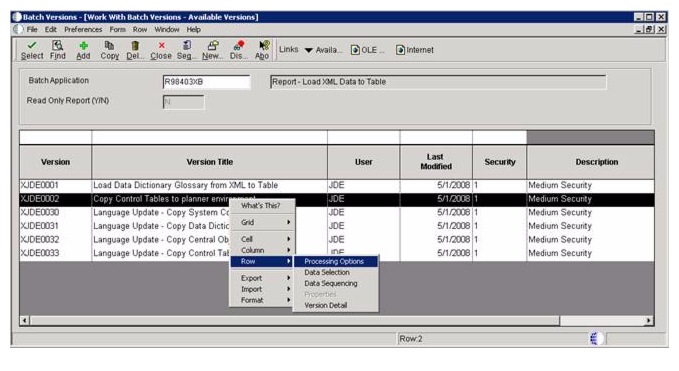Image resolution: width=679 pixels, height=371 pixels.
Task: Click the red X Close toolbar icon
Action: (161, 45)
